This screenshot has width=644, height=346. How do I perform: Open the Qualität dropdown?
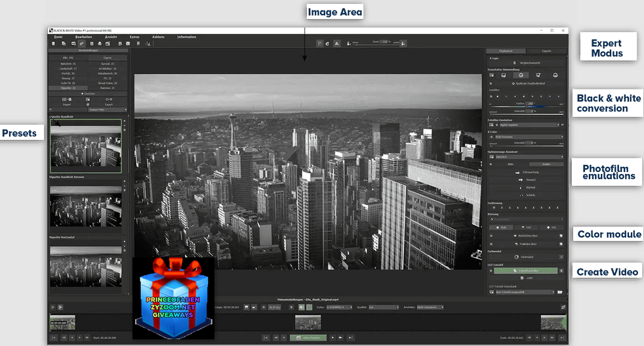tap(384, 307)
